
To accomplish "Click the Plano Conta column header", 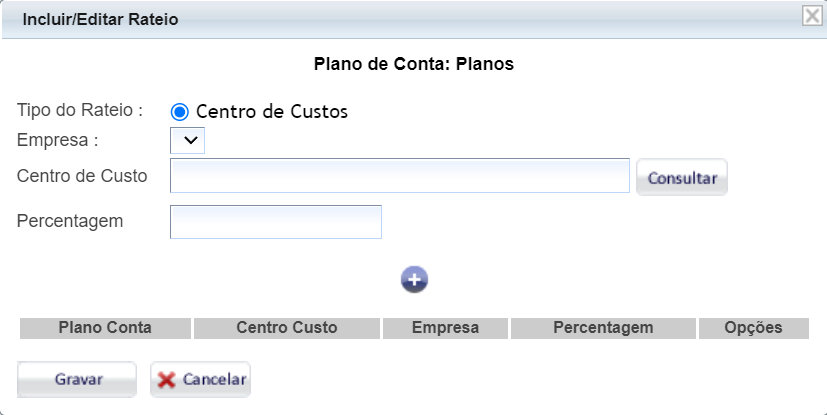I will coord(105,328).
